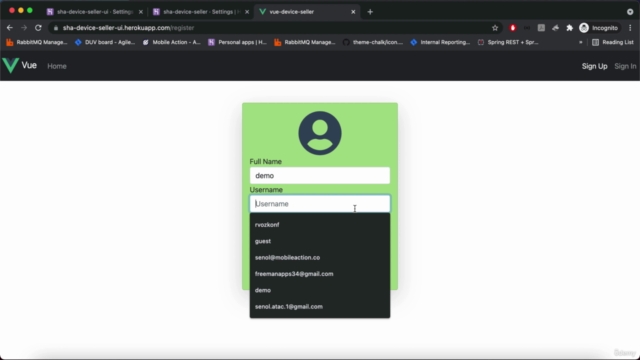Image resolution: width=640 pixels, height=360 pixels.
Task: Open the Chrome three-dot menu
Action: [630, 28]
